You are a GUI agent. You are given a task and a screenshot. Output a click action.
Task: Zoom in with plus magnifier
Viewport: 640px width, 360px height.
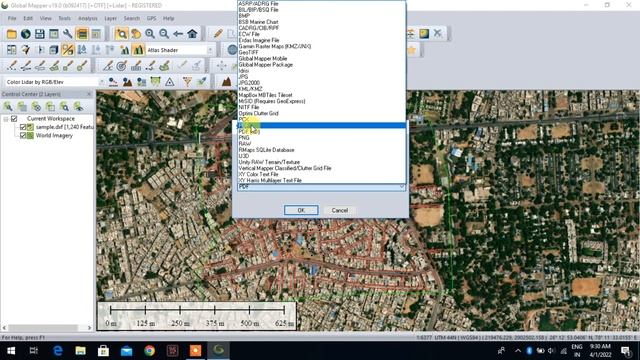point(150,34)
